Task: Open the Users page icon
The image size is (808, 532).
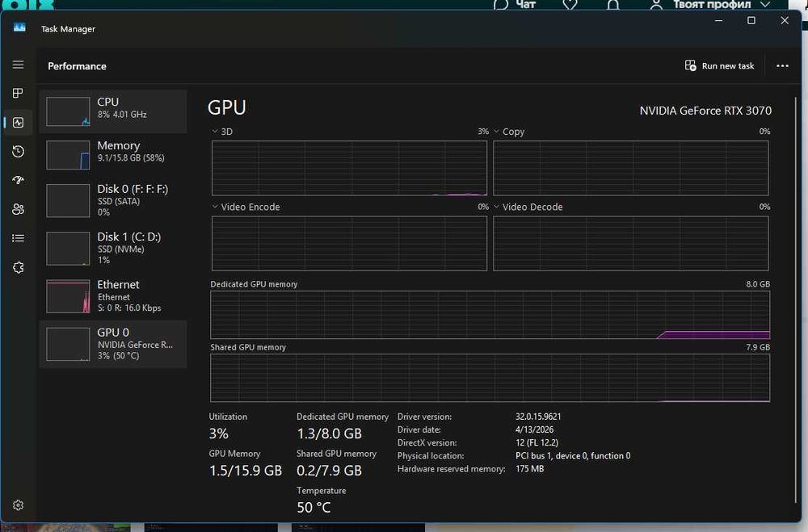Action: pyautogui.click(x=18, y=209)
